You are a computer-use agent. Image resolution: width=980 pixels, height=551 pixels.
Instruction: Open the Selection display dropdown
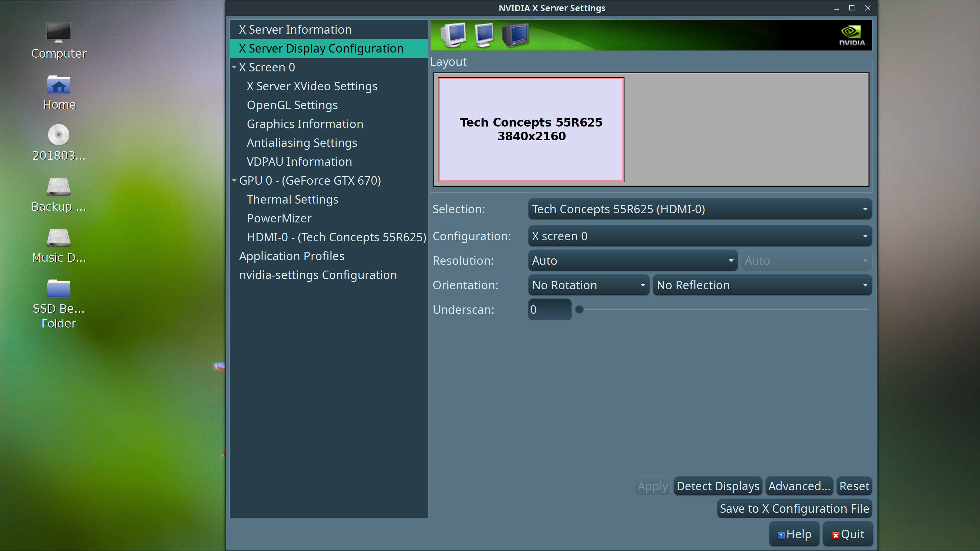(x=700, y=209)
